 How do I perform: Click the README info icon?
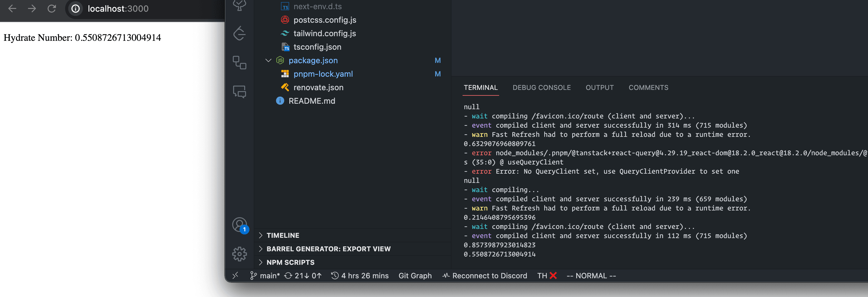[280, 101]
